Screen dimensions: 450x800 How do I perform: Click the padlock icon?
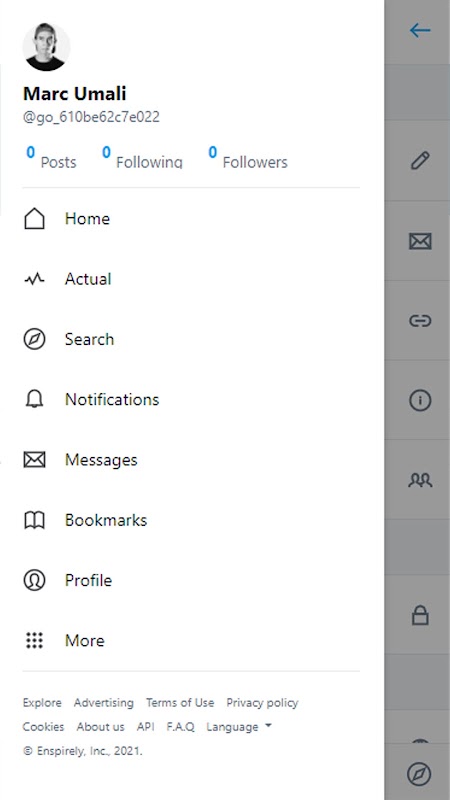[x=420, y=615]
